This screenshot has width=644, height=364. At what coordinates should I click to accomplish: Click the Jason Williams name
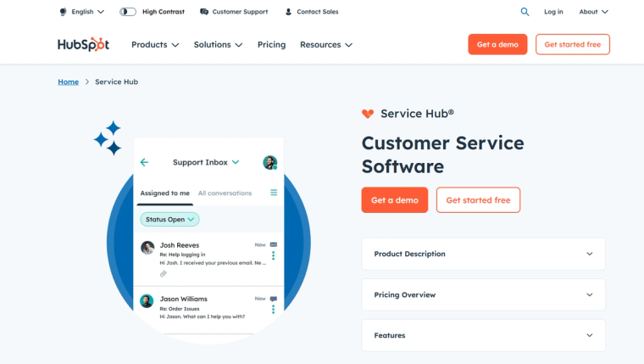click(x=184, y=299)
